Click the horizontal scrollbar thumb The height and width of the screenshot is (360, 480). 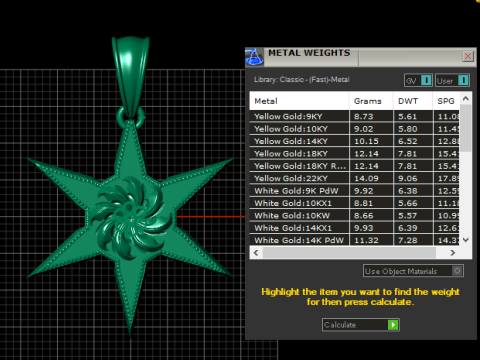(349, 253)
